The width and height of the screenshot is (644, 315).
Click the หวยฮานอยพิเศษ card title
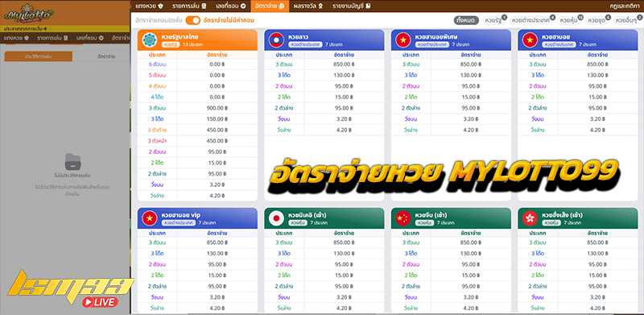tap(436, 36)
